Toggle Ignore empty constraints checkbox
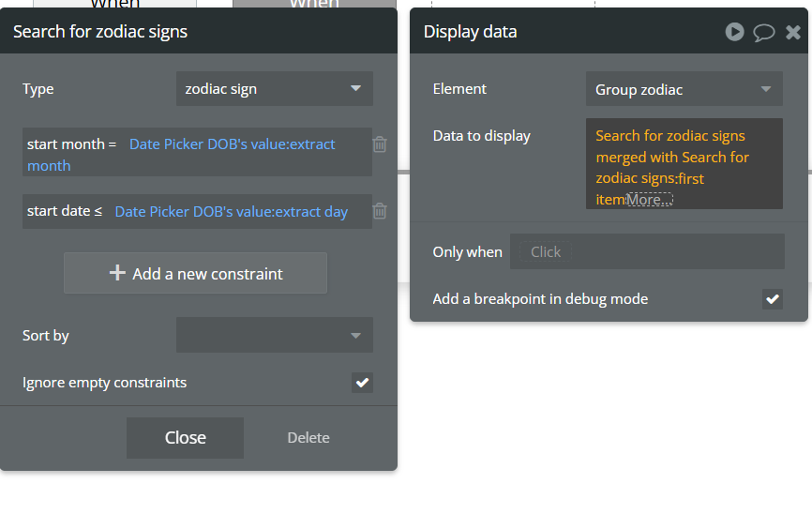 pos(362,383)
